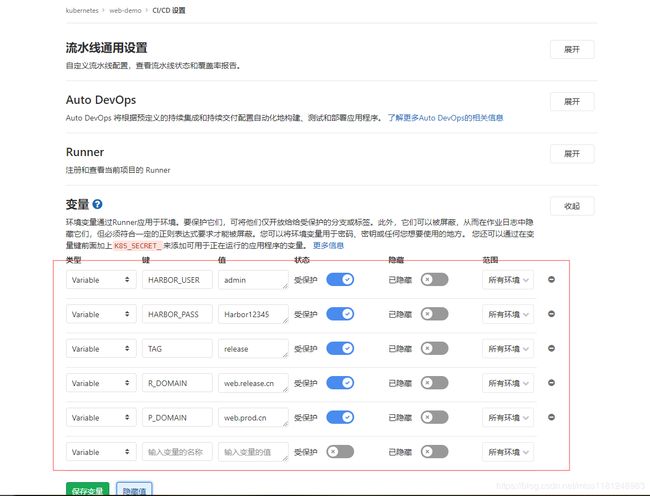Image resolution: width=650 pixels, height=496 pixels.
Task: Click the admin value field
Action: pos(253,280)
